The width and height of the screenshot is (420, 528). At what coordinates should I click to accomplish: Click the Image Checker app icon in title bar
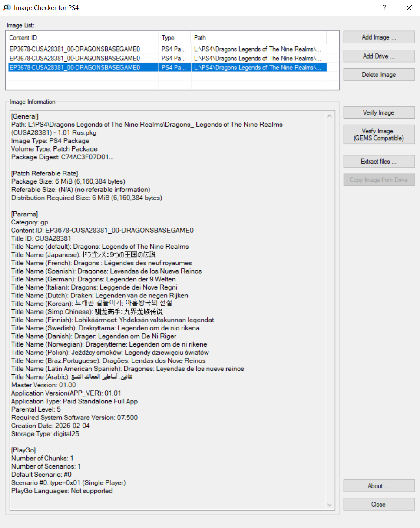point(7,8)
